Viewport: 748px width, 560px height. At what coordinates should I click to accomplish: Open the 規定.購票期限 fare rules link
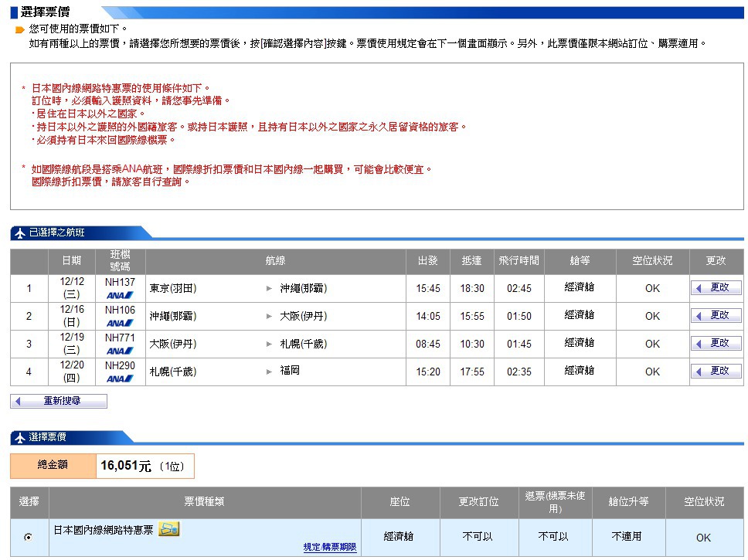tap(330, 547)
